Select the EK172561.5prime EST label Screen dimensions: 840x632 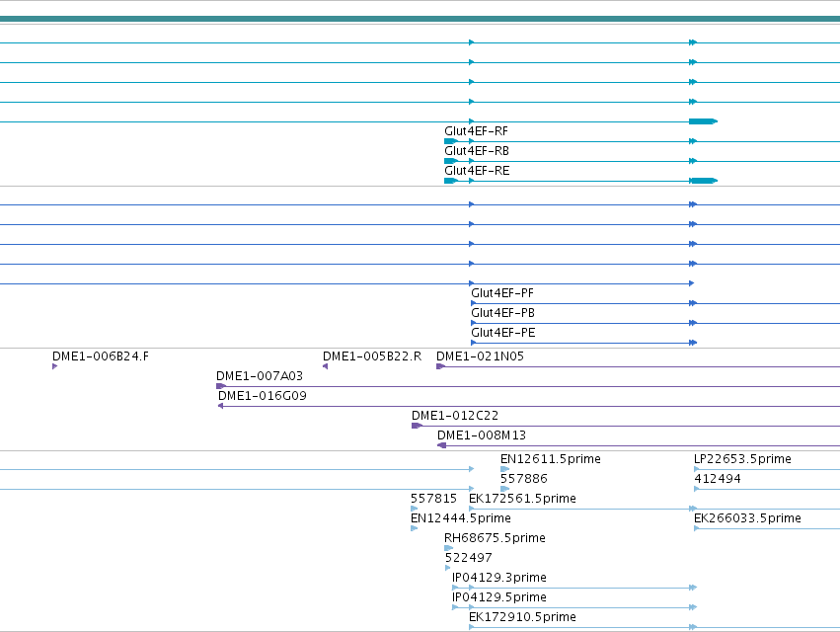tap(522, 499)
